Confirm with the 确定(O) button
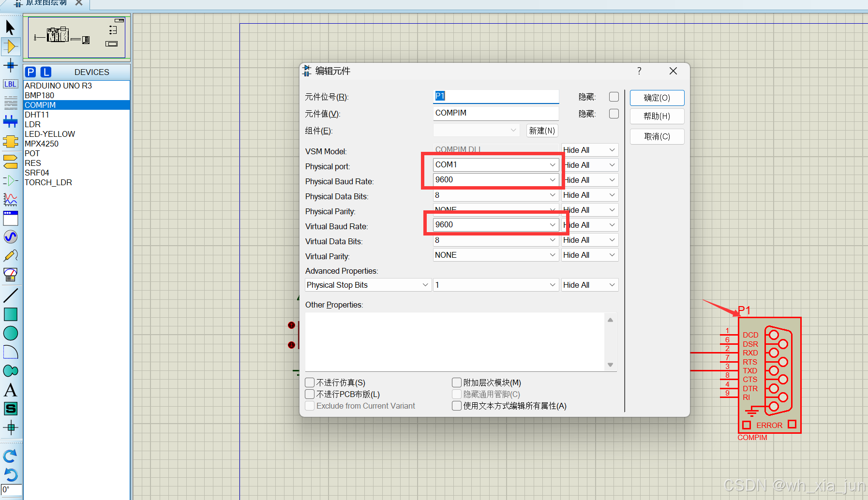Image resolution: width=868 pixels, height=500 pixels. click(657, 98)
